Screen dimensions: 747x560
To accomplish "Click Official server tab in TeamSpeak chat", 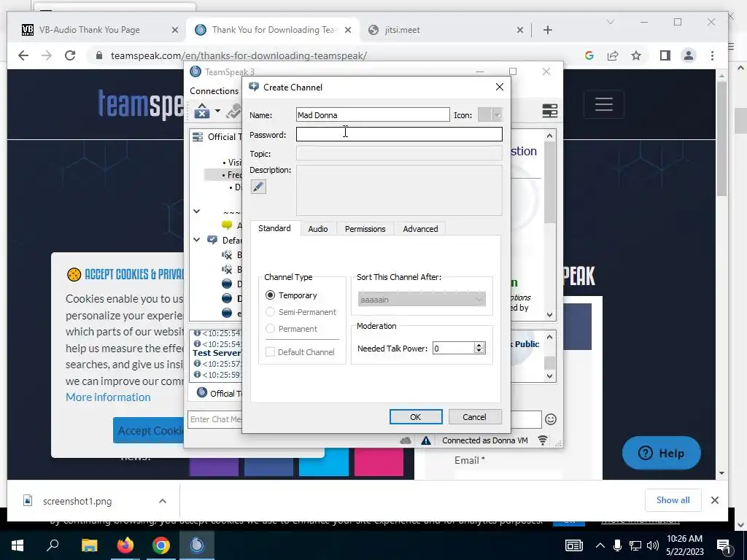I will 218,393.
